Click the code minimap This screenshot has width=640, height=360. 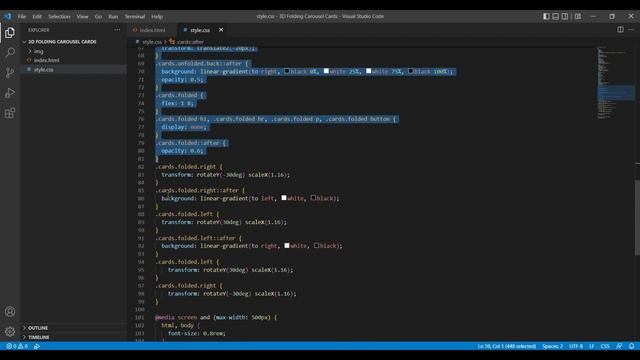coord(615,83)
